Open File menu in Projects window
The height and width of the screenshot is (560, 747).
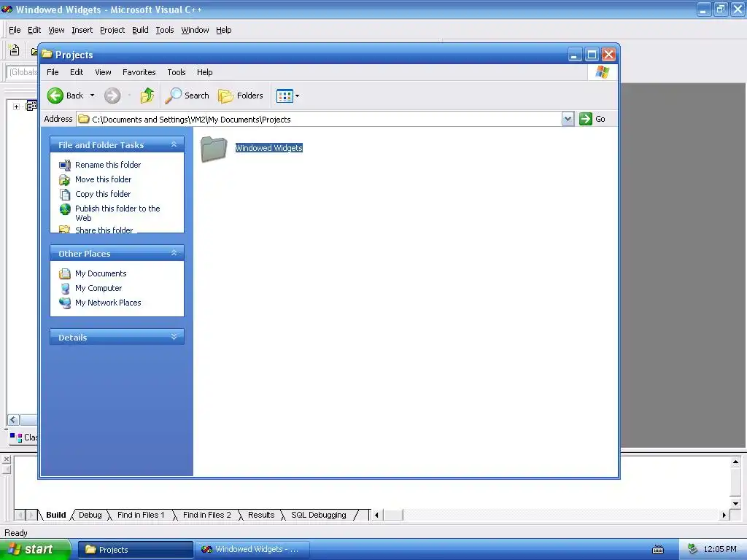coord(53,72)
